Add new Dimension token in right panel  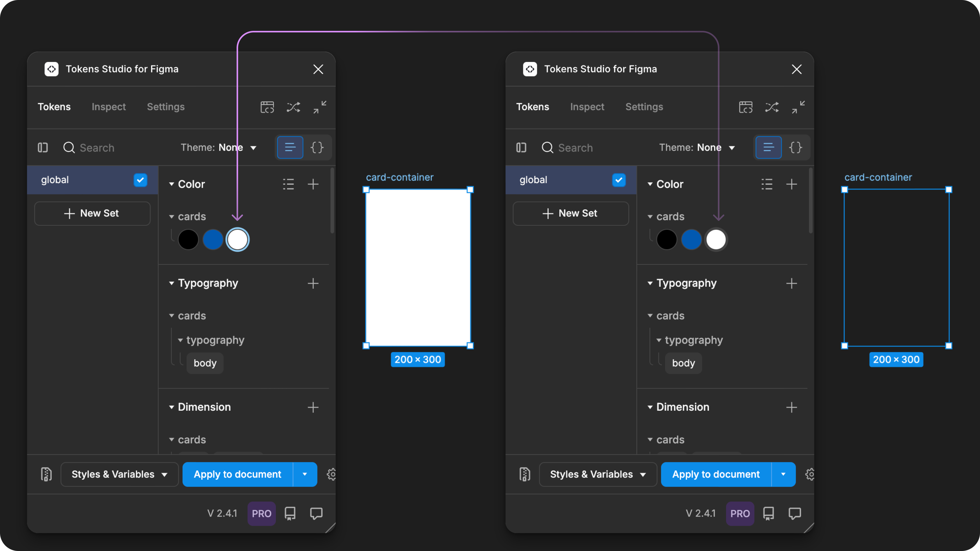[x=792, y=407]
